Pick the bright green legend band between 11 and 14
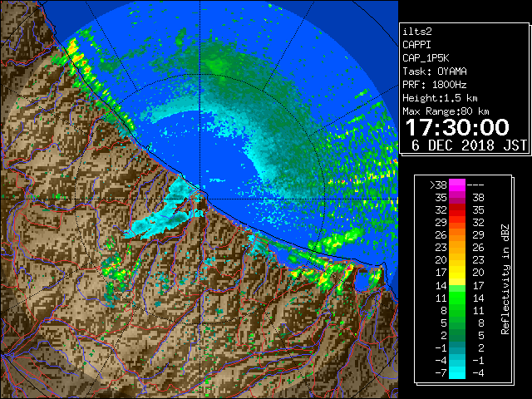 click(457, 298)
